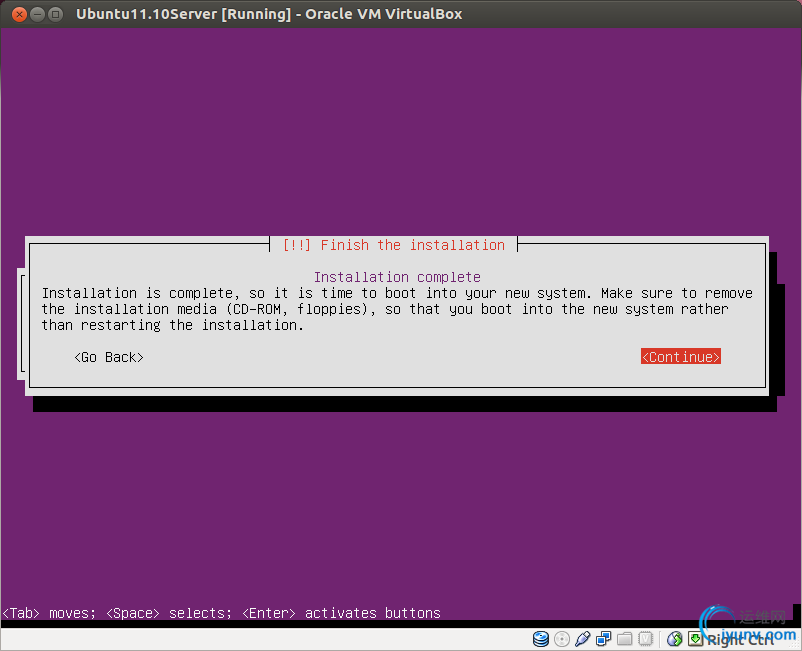The width and height of the screenshot is (802, 651).
Task: Maximize the VirtualBox VM window
Action: [x=55, y=14]
